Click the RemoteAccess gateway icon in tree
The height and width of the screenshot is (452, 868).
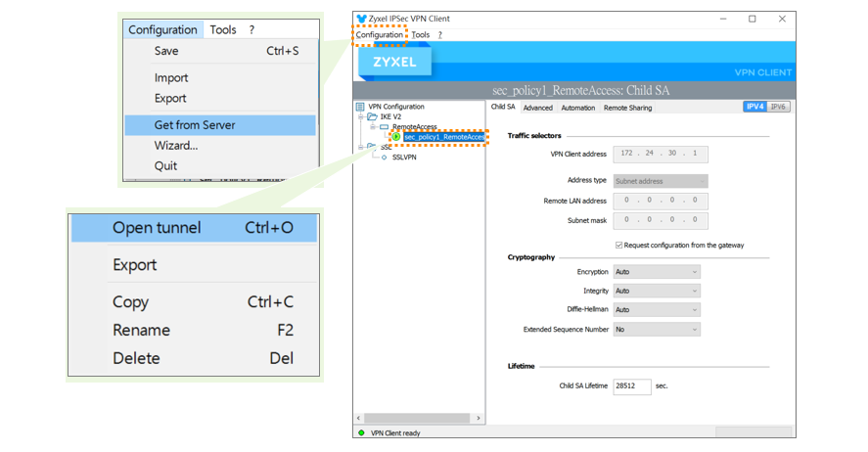coord(384,127)
